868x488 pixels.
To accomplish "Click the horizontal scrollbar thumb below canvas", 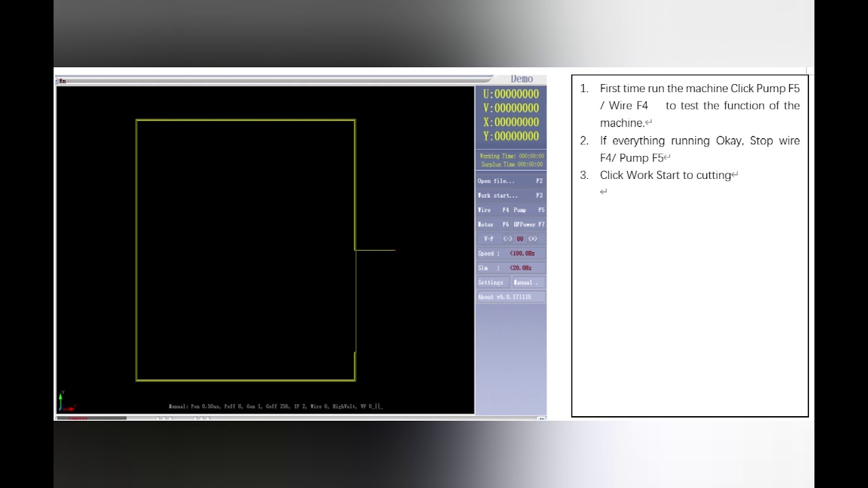I will 92,418.
